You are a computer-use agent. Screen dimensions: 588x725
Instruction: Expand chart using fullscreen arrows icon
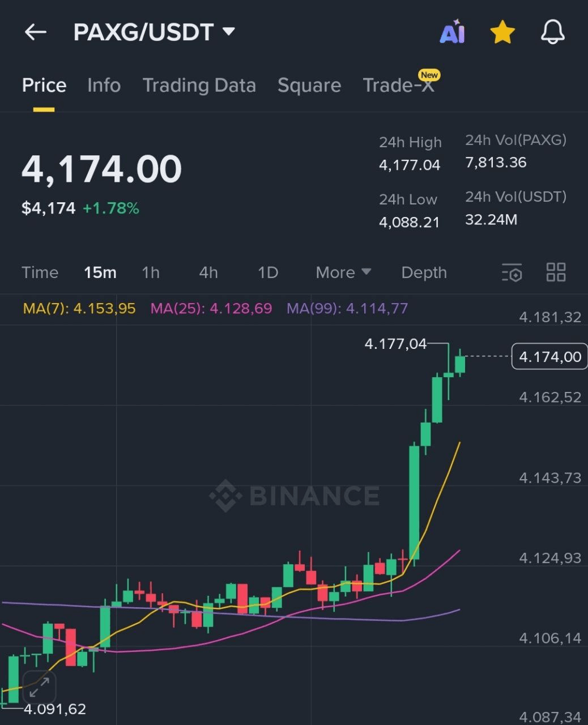tap(39, 686)
